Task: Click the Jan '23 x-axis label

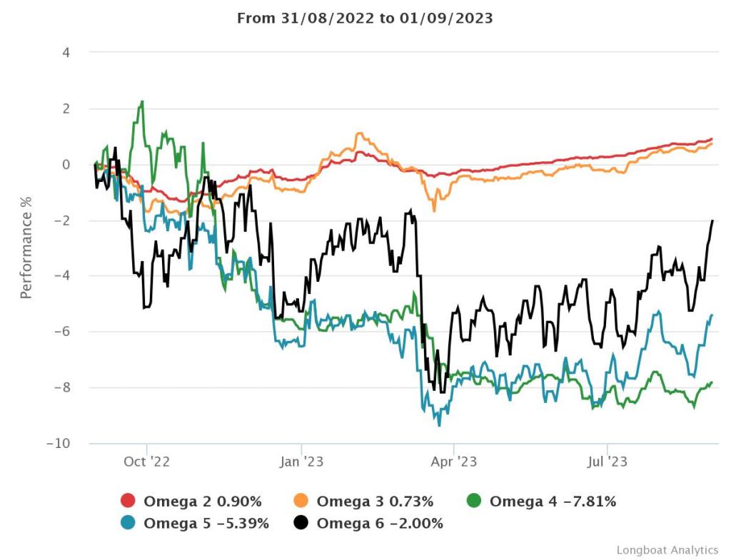Action: pyautogui.click(x=302, y=462)
